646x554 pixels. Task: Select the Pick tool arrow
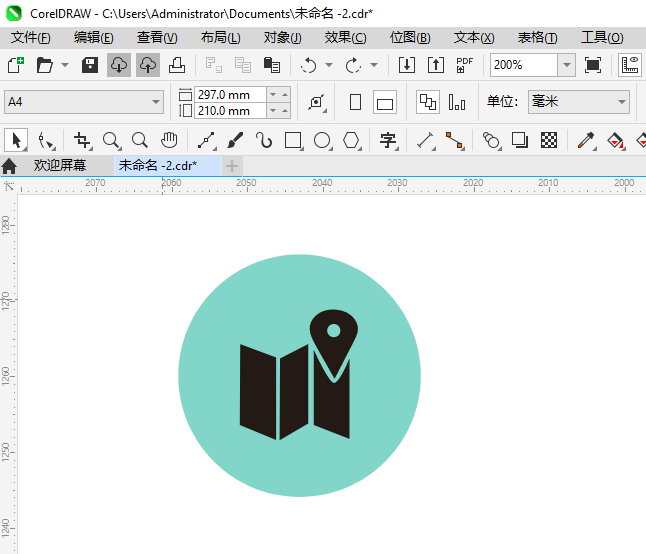15,140
